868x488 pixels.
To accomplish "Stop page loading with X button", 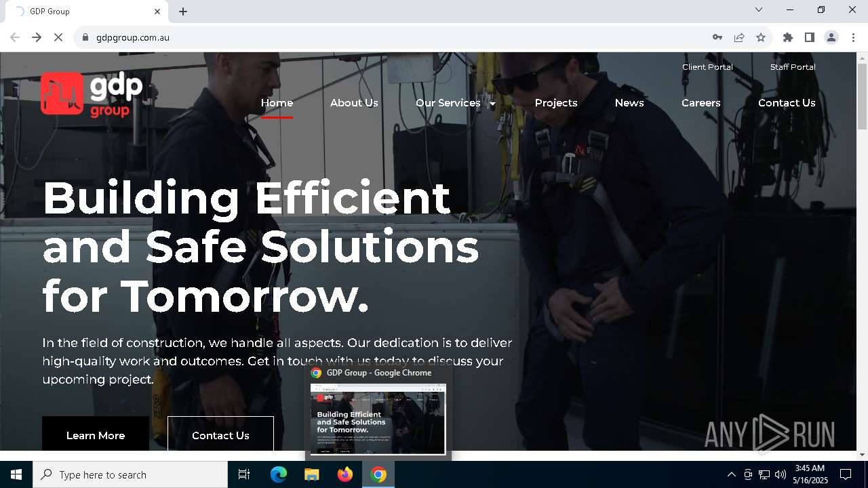I will click(x=58, y=37).
